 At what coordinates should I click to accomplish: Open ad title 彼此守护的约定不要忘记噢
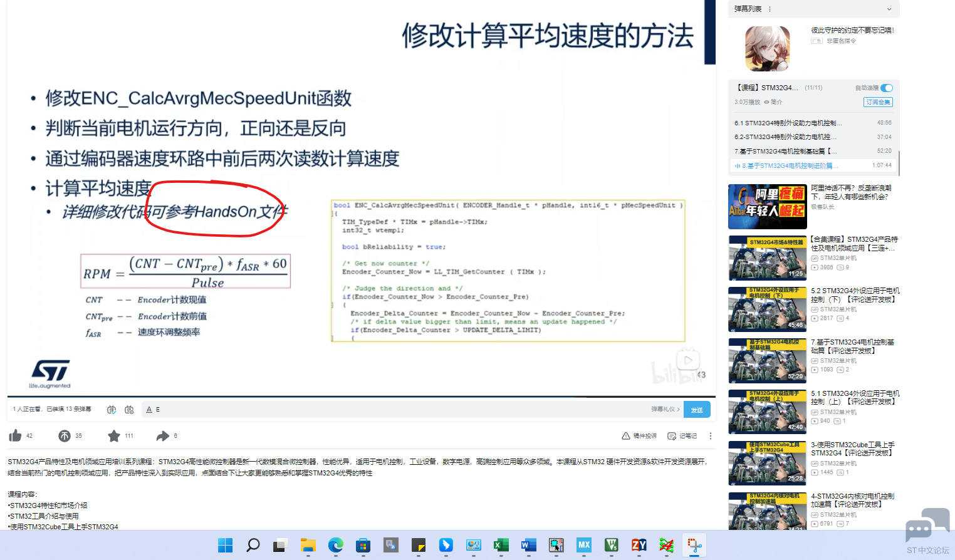[852, 30]
